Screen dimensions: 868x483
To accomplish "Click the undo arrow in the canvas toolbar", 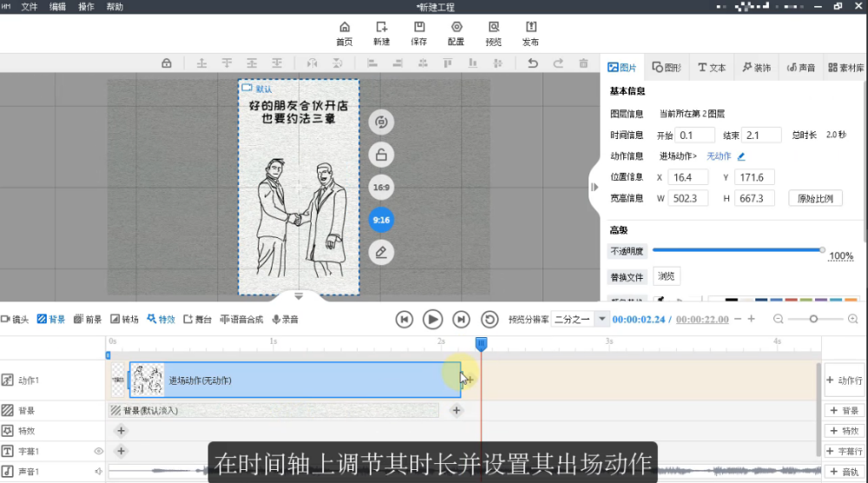I will (533, 63).
